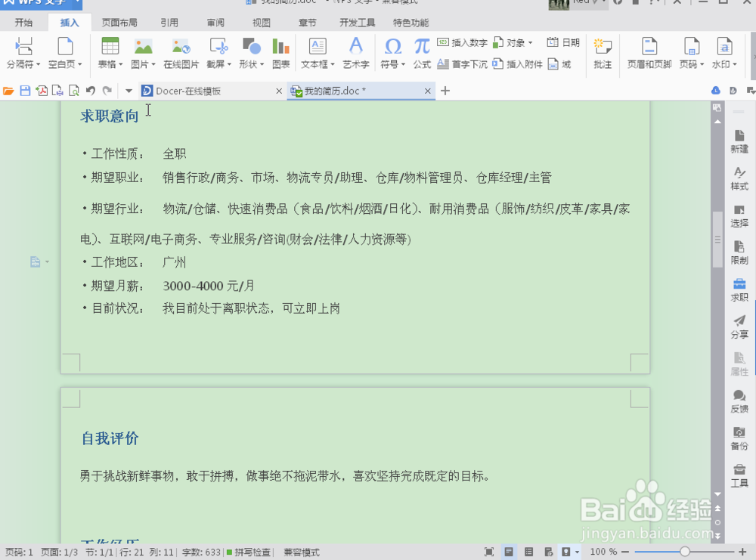756x560 pixels.
Task: Run spell check from the status bar
Action: click(252, 552)
